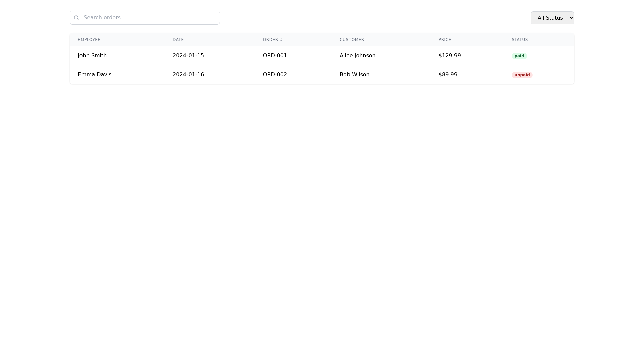This screenshot has height=362, width=644.
Task: Sort by the DATE column header
Action: point(178,40)
